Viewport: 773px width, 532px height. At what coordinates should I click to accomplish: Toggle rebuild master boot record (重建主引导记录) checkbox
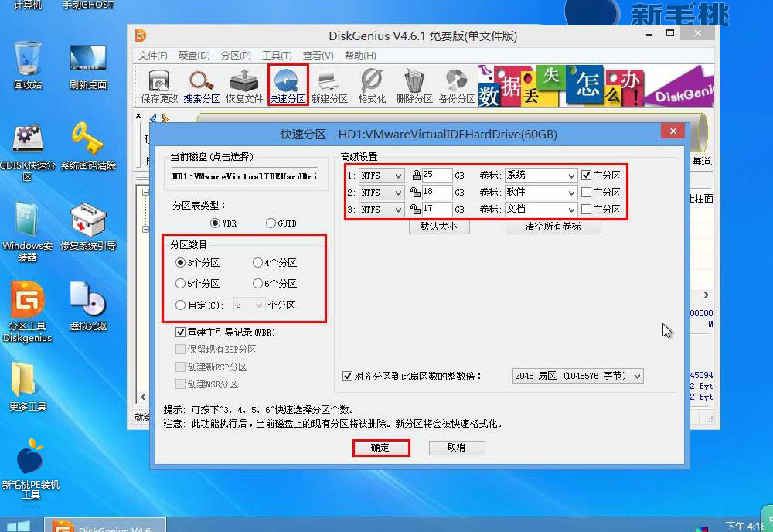(180, 332)
